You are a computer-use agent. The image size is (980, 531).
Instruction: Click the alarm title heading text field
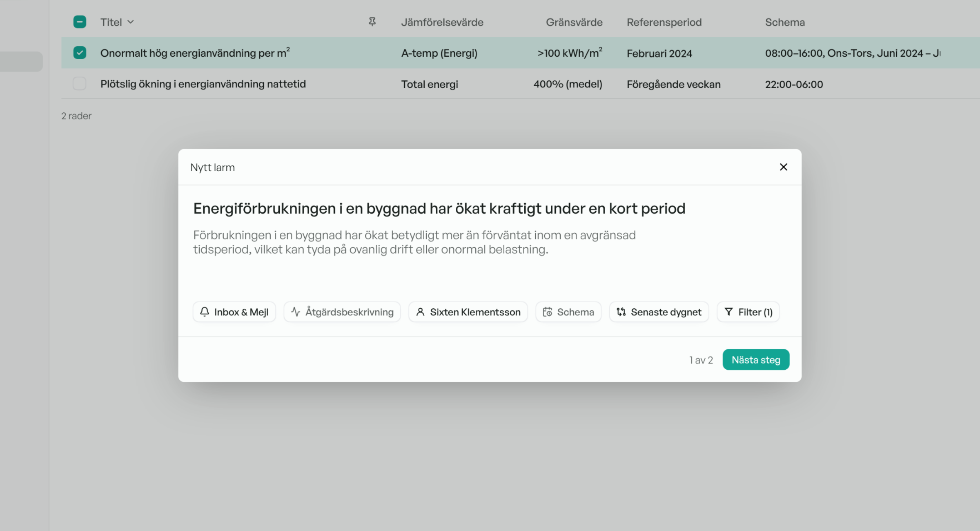click(x=439, y=209)
